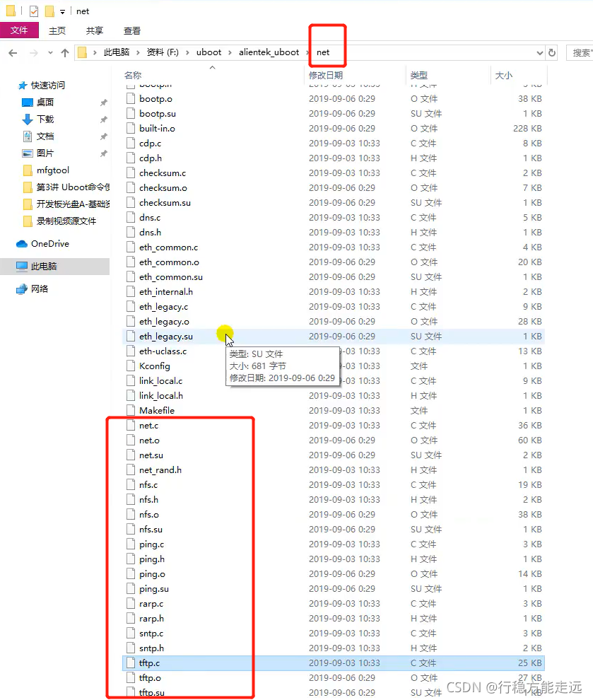593x700 pixels.
Task: Switch to the 主页 ribbon tab
Action: click(57, 31)
